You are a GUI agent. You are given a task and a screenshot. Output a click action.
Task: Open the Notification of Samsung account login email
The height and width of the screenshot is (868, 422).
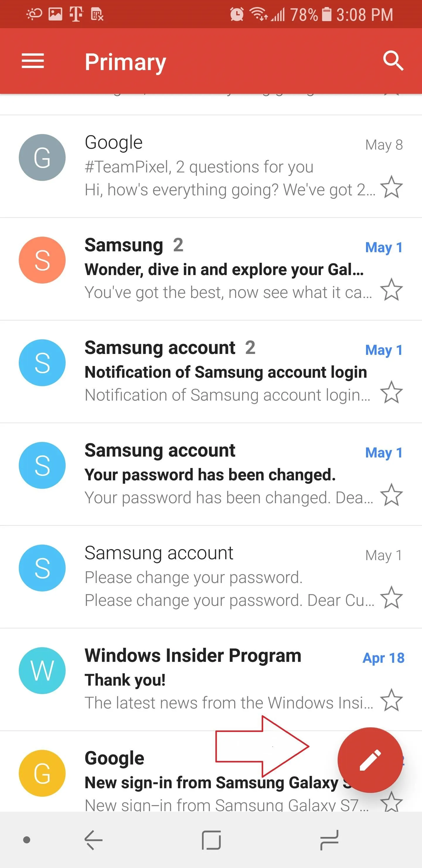click(x=211, y=372)
